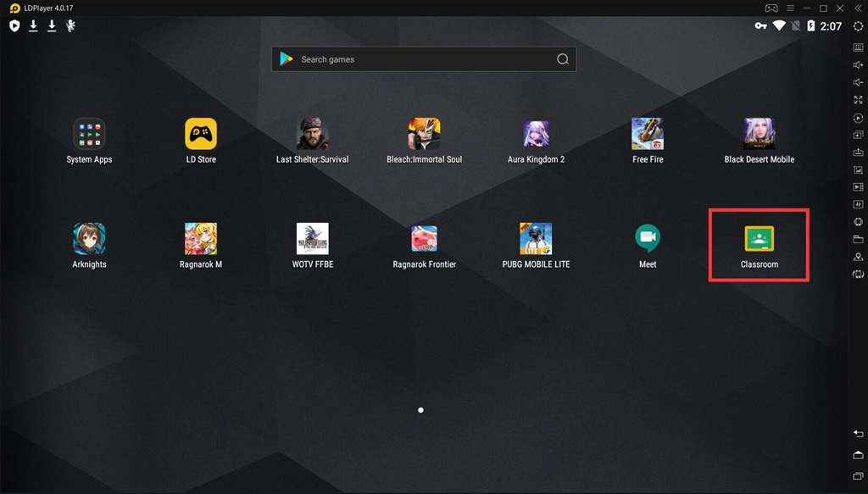Open the shared folder icon
Image resolution: width=868 pixels, height=494 pixels.
858,239
